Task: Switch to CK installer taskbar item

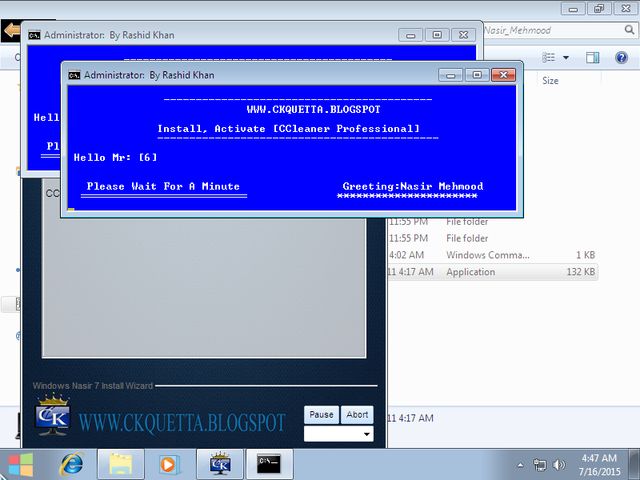Action: click(220, 464)
